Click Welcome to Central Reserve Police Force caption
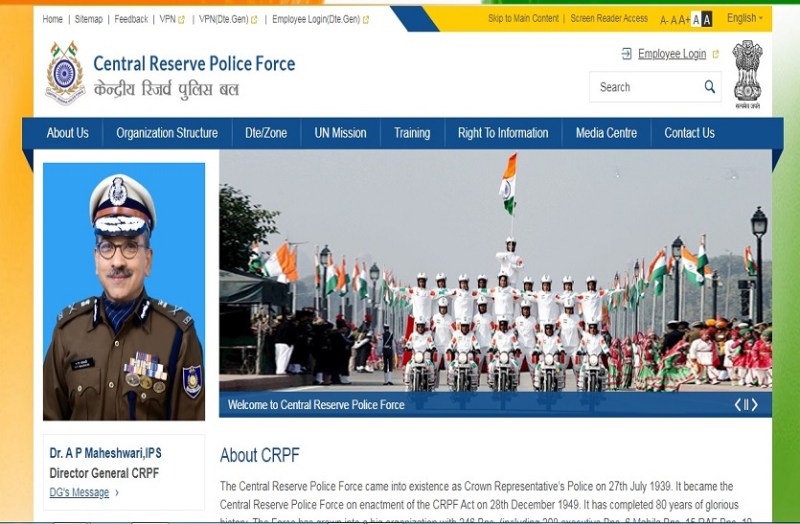Viewport: 800px width, 524px height. pos(316,405)
